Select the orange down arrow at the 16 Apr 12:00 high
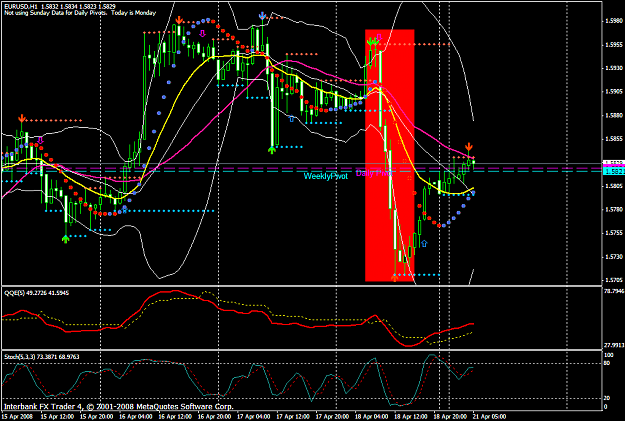Image resolution: width=625 pixels, height=421 pixels. click(x=179, y=20)
